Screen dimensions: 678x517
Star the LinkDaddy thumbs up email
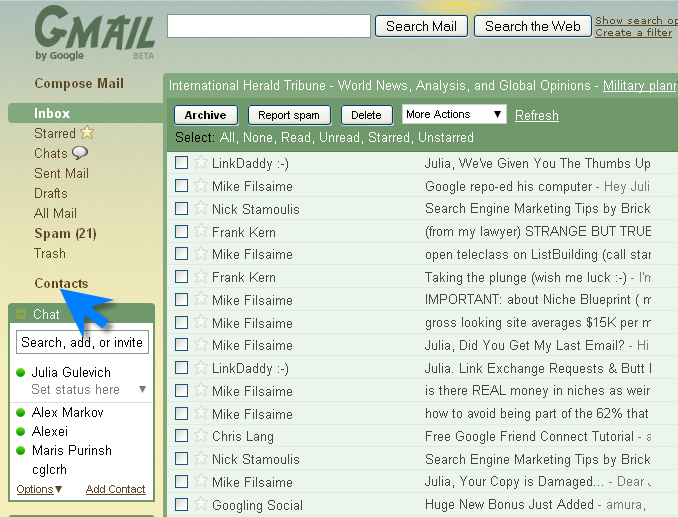tap(200, 163)
